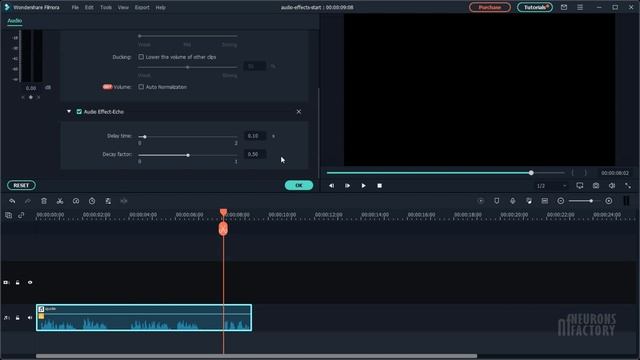Open the Tools menu
The width and height of the screenshot is (640, 360).
click(106, 7)
